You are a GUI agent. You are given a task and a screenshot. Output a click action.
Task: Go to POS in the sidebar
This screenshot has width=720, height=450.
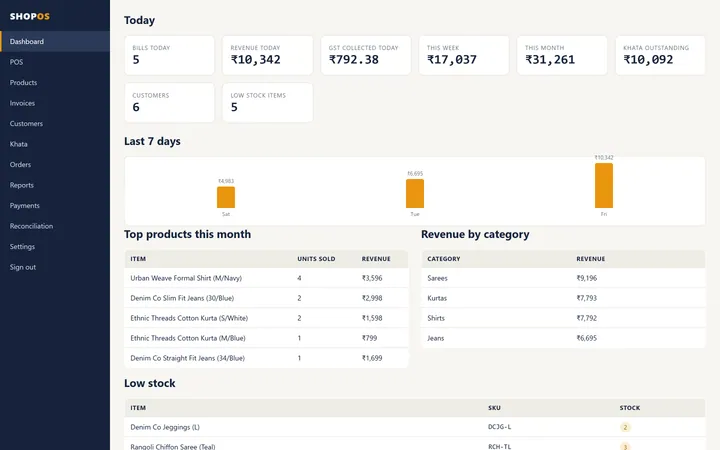55,62
